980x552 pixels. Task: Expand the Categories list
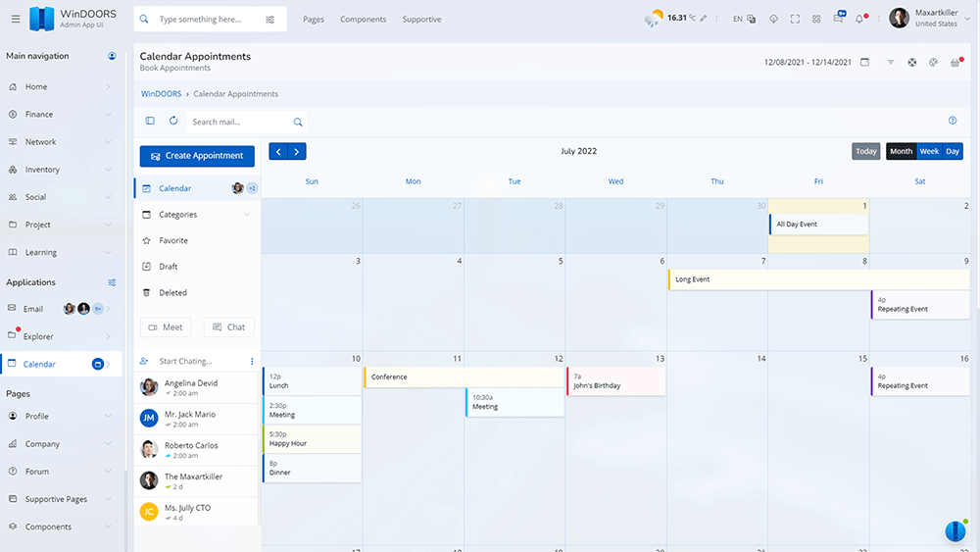coord(197,215)
